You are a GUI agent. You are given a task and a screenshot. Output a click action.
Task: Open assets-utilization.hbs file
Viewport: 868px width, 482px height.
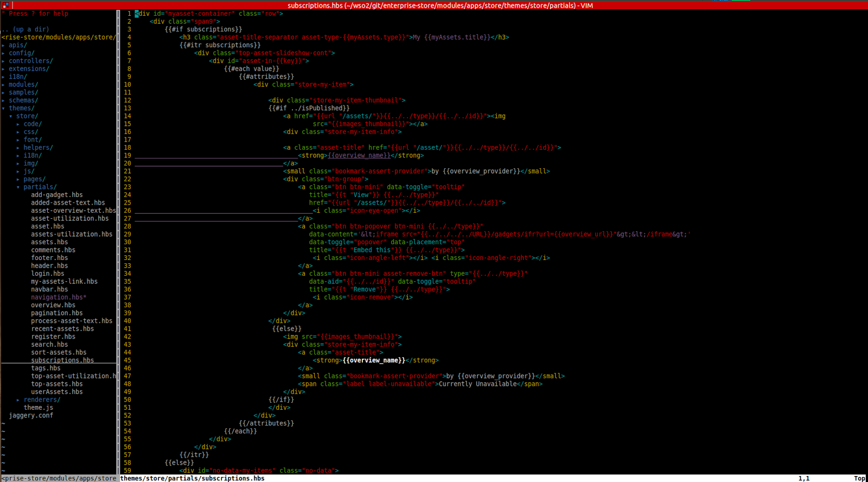[72, 234]
